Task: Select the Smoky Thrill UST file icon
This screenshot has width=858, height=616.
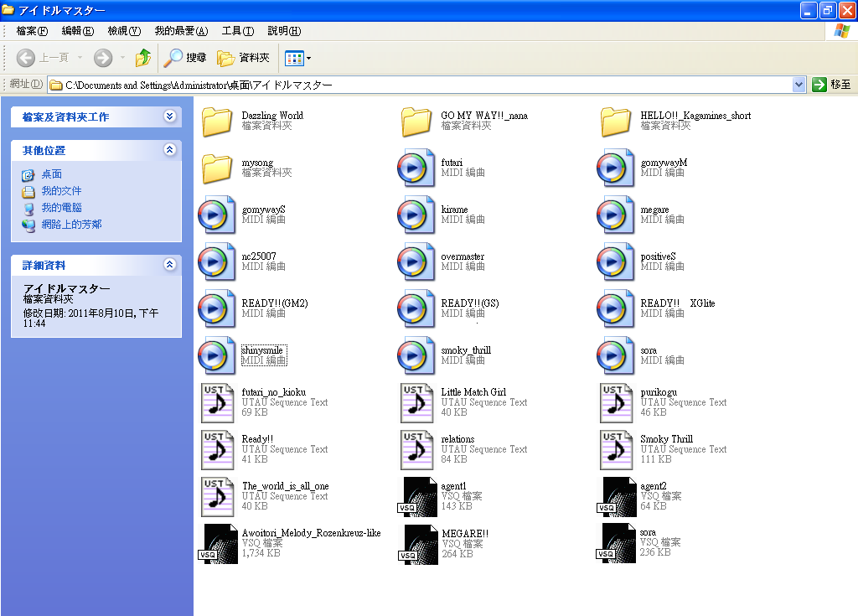Action: click(x=616, y=450)
